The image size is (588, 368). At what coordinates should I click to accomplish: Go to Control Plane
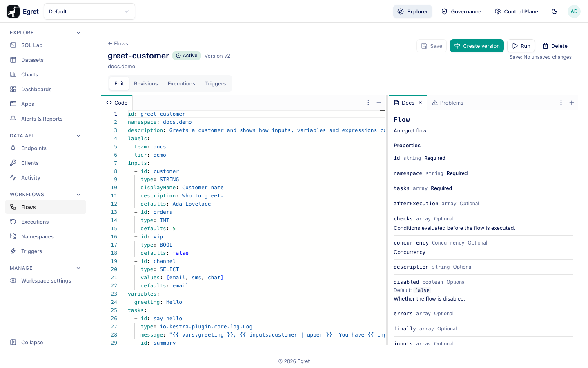coord(517,11)
